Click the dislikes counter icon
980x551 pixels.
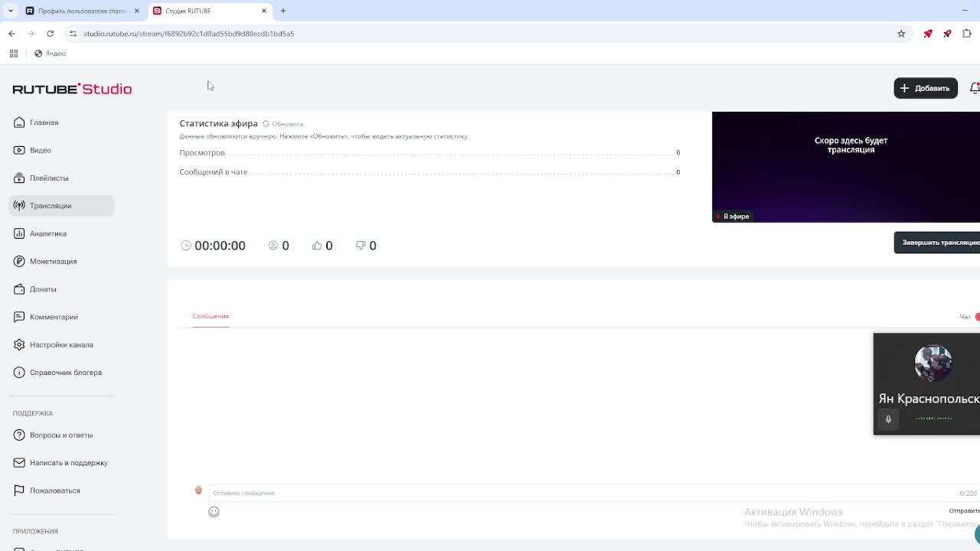(361, 246)
